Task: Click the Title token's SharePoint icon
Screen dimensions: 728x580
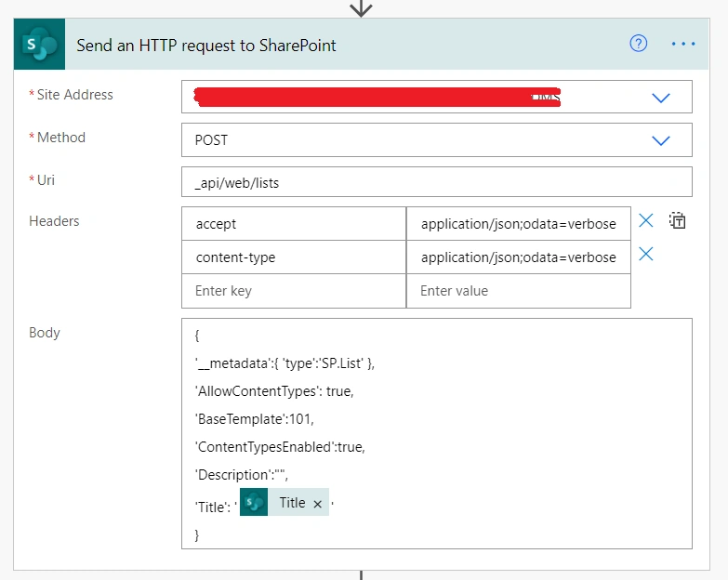Action: (x=254, y=502)
